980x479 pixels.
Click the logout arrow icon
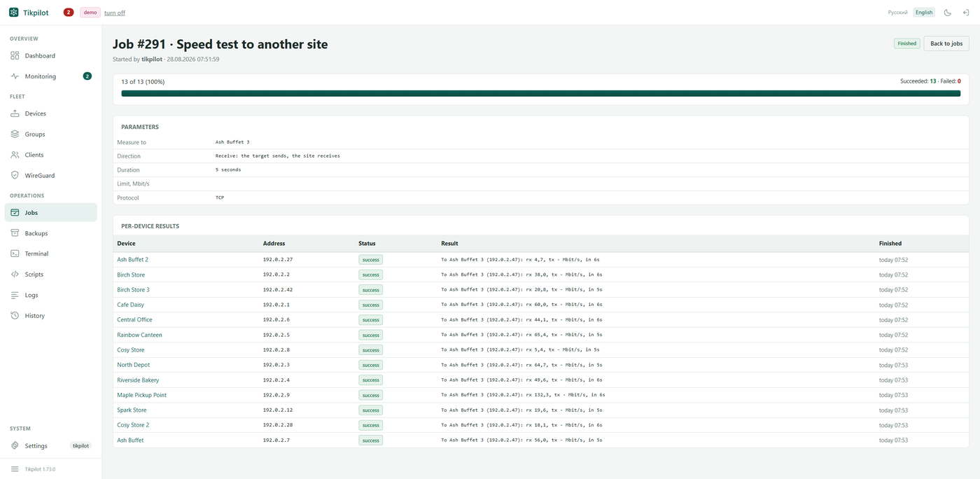(x=966, y=13)
